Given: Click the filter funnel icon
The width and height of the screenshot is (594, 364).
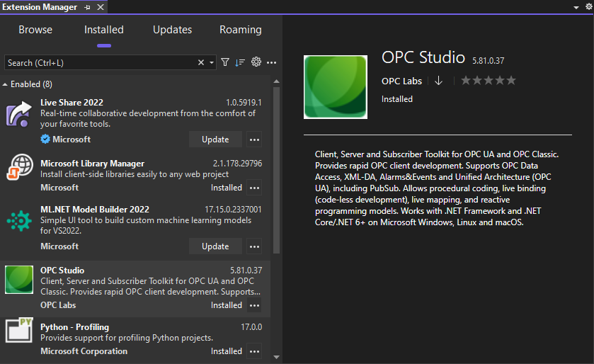Looking at the screenshot, I should tap(225, 62).
